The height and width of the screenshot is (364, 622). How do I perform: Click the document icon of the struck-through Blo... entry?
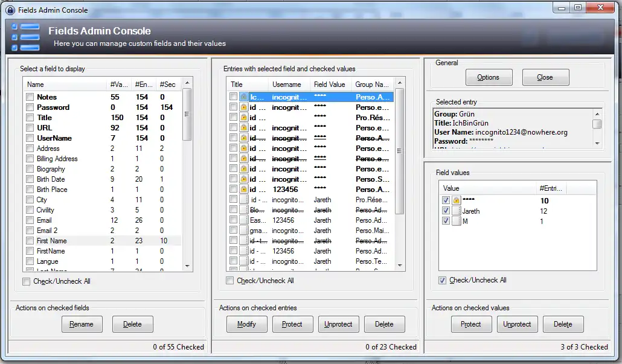coord(243,209)
